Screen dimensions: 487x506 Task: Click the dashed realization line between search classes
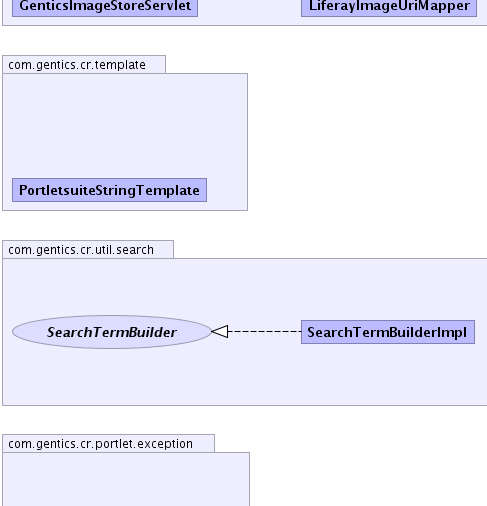(265, 332)
